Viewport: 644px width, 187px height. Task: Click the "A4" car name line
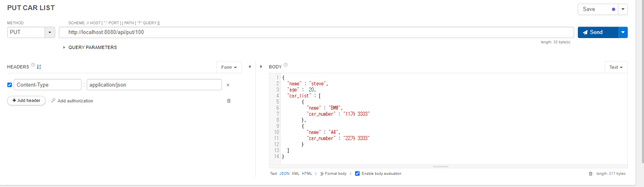coord(323,132)
